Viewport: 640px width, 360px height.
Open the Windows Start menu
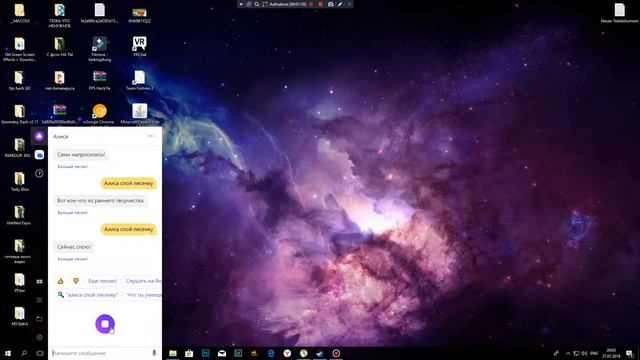click(7, 353)
